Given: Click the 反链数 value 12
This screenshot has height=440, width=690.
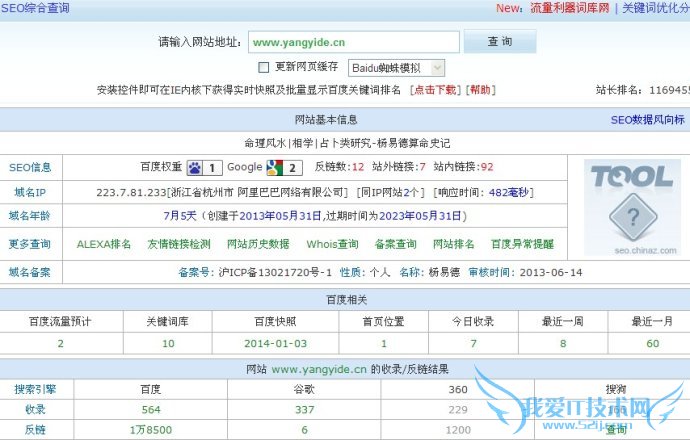Looking at the screenshot, I should (358, 167).
